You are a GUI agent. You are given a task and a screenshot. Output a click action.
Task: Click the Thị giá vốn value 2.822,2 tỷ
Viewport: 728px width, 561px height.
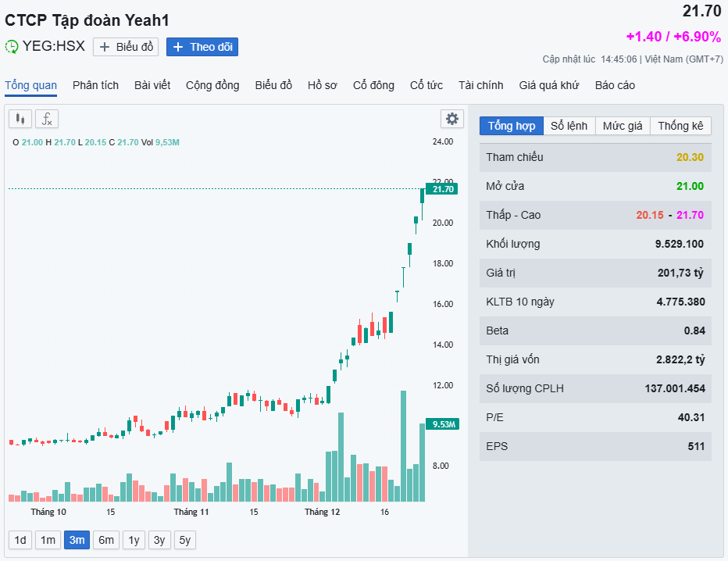click(x=680, y=360)
